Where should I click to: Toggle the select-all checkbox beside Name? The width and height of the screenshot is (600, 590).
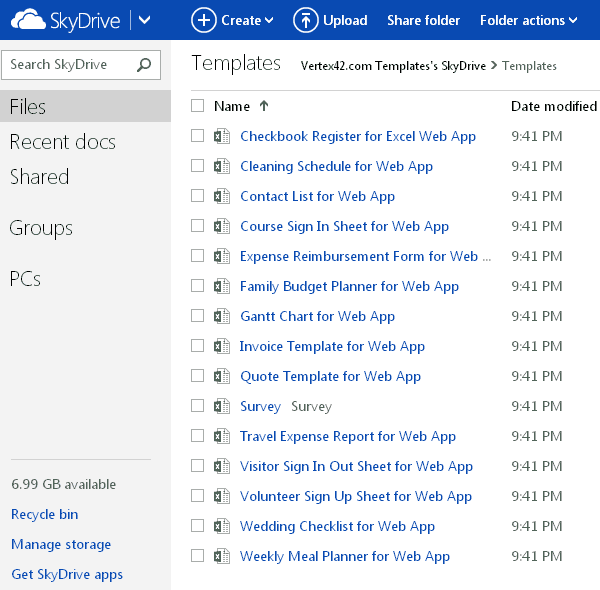[197, 106]
